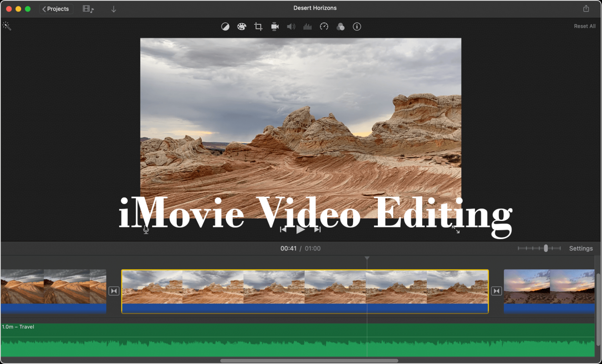
Task: Open the media and audio browser
Action: coord(87,9)
